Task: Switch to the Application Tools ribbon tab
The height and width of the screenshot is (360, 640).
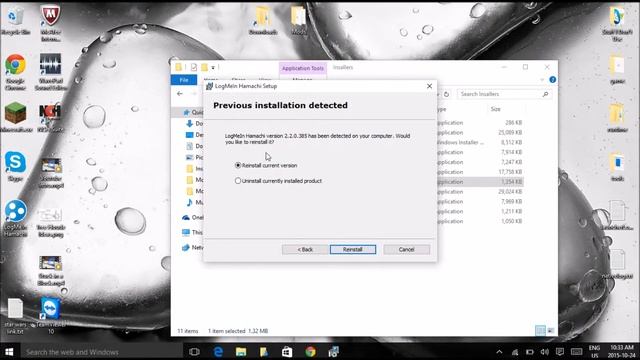Action: 302,68
